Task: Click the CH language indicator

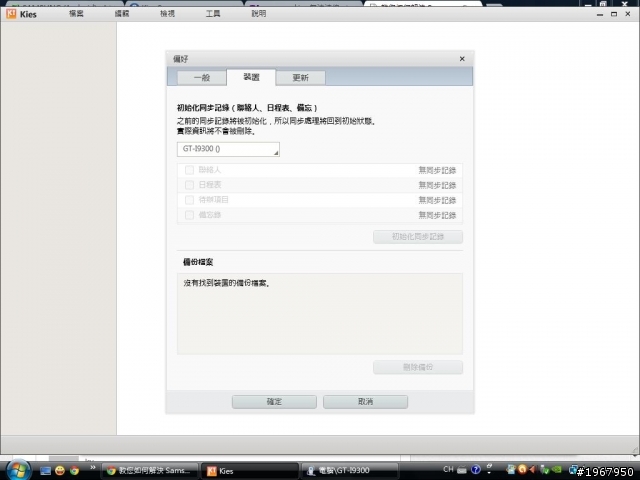Action: click(448, 469)
